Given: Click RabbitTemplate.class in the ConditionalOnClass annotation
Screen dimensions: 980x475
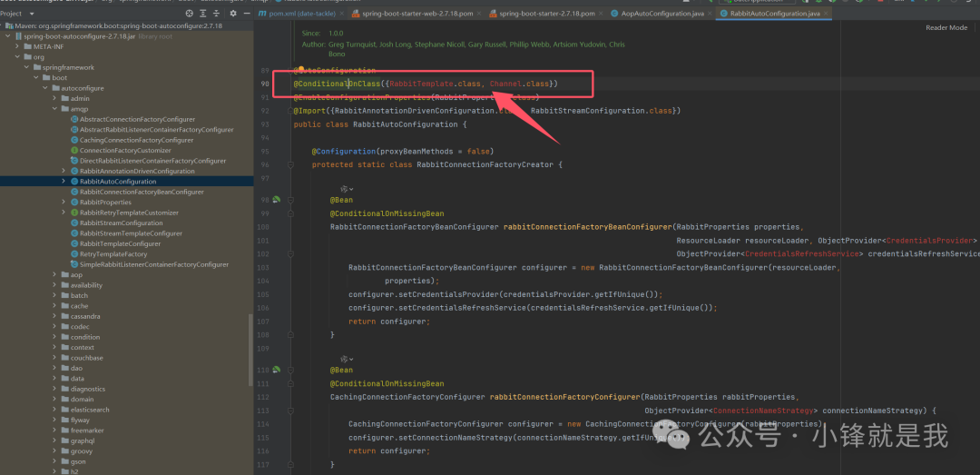Looking at the screenshot, I should click(435, 84).
